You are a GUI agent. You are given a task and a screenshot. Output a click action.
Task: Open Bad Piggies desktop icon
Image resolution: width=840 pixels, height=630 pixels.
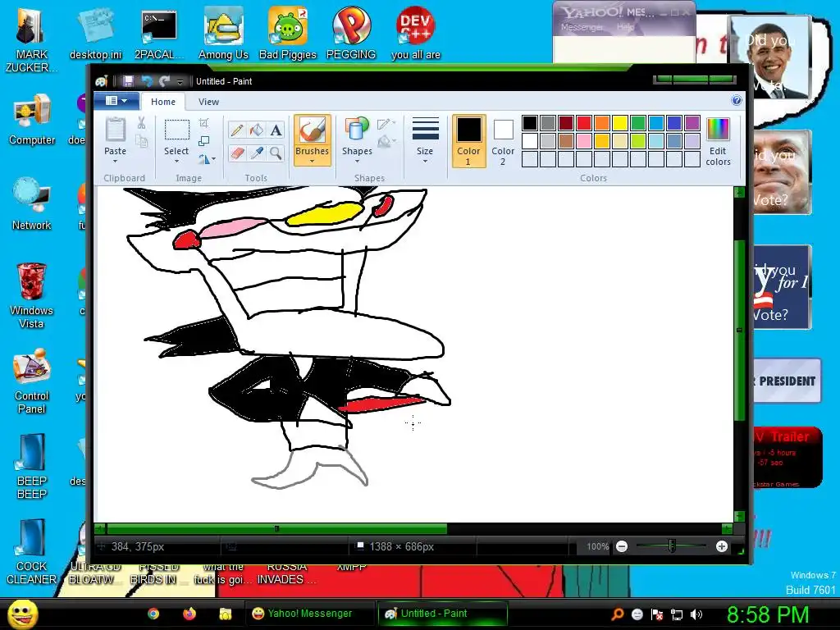click(288, 33)
